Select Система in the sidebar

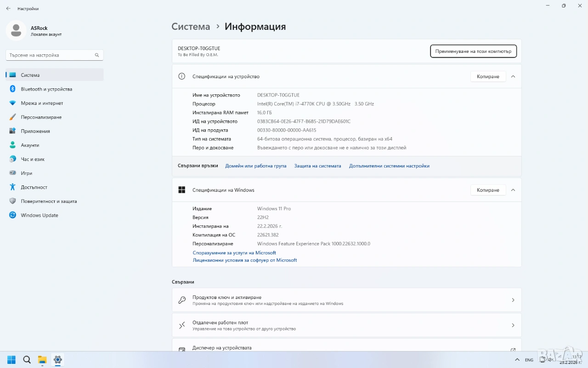tap(30, 75)
